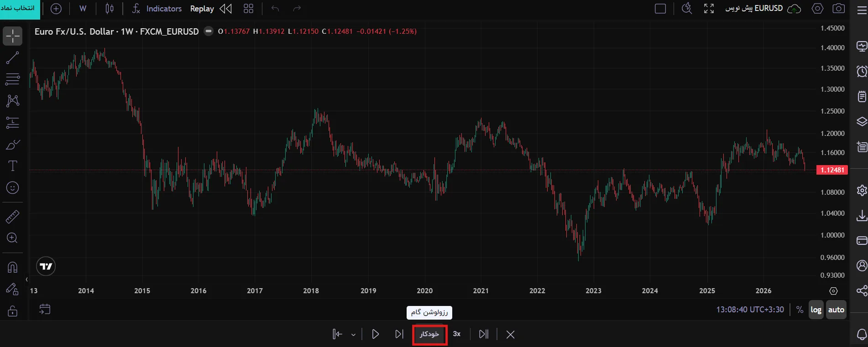Toggle the log scale button
The height and width of the screenshot is (347, 868).
coord(816,310)
